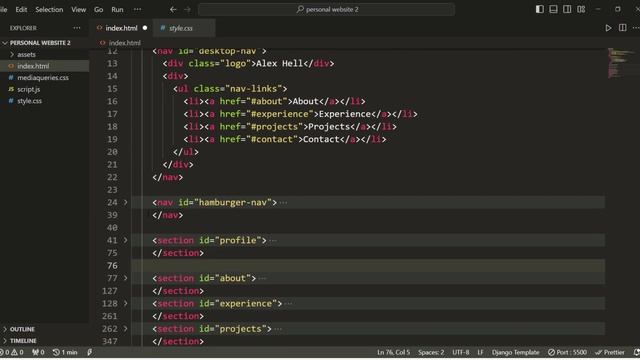This screenshot has height=360, width=640.
Task: Click the code minimap
Action: pyautogui.click(x=621, y=63)
